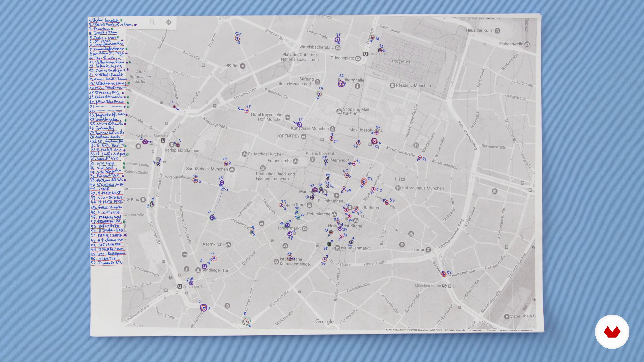Select the Platzl label

coord(400,179)
